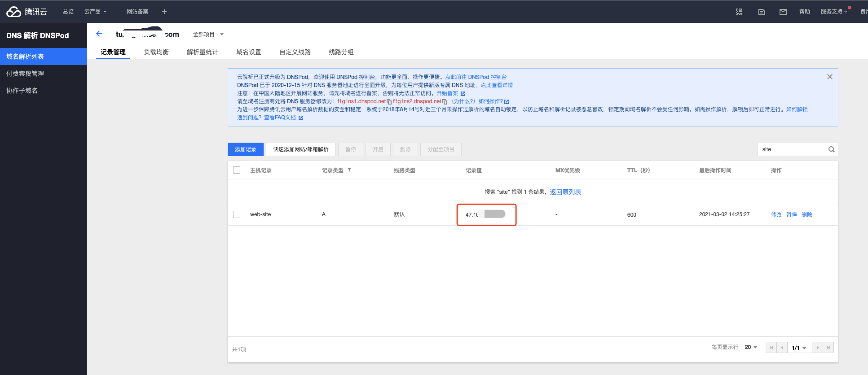Click the search magnifier icon
This screenshot has width=868, height=375.
[x=831, y=149]
